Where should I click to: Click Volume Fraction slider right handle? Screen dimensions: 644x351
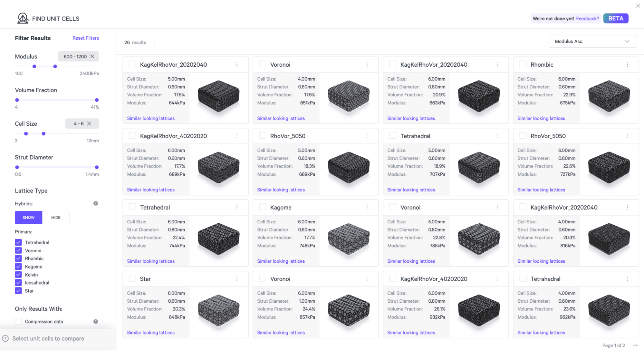click(x=97, y=100)
